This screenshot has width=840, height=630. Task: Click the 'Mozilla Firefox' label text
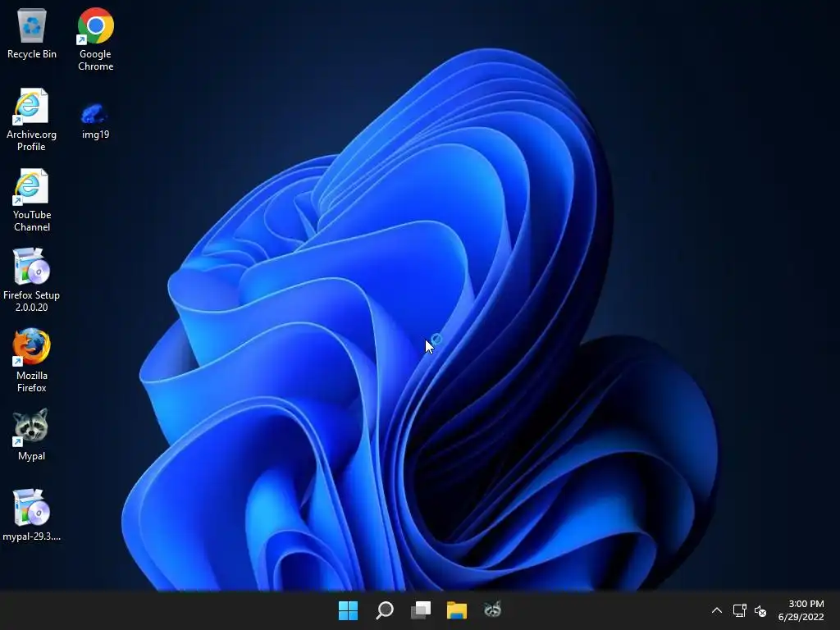pos(32,381)
